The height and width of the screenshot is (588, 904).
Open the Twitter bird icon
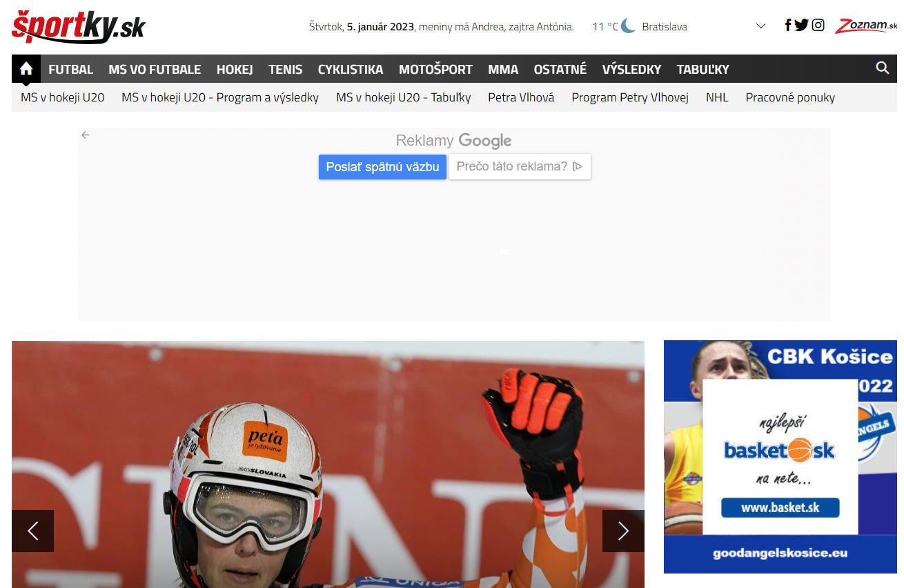coord(801,26)
